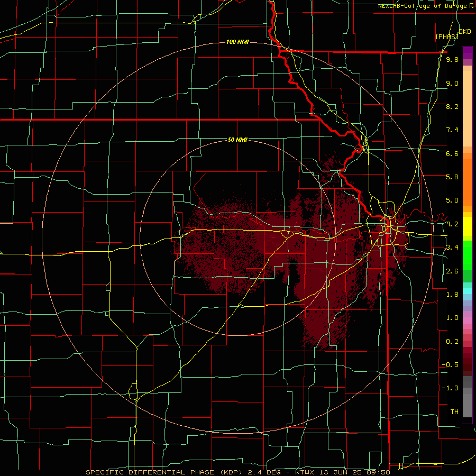Click the 8.2 scale label
The height and width of the screenshot is (476, 476).
[x=452, y=106]
